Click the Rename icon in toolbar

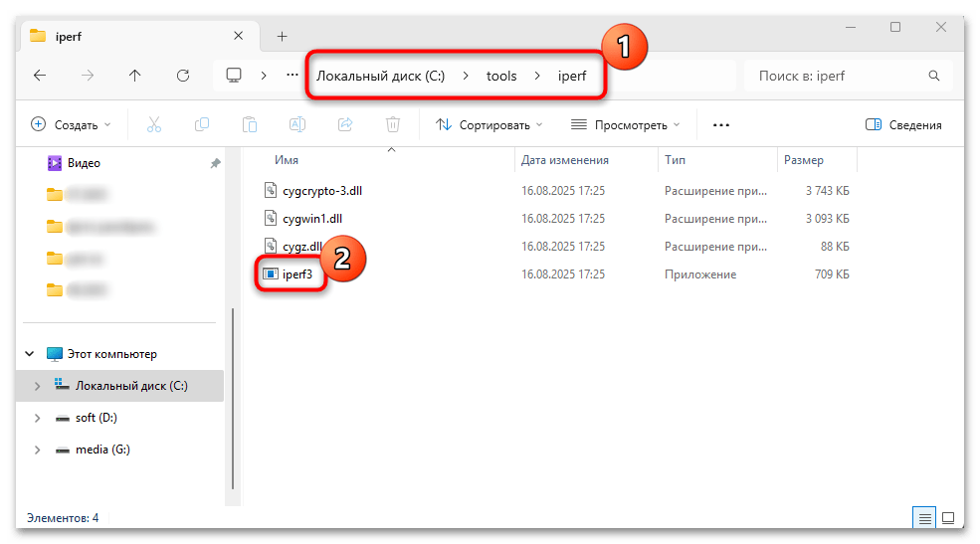297,125
